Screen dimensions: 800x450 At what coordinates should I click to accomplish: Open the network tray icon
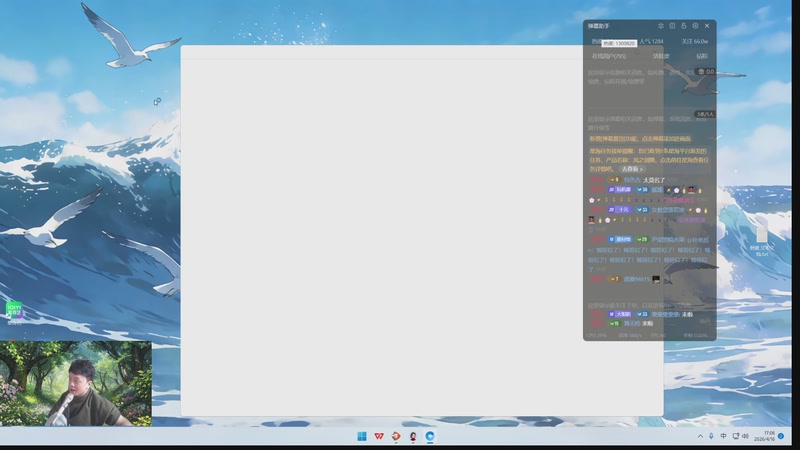(735, 436)
